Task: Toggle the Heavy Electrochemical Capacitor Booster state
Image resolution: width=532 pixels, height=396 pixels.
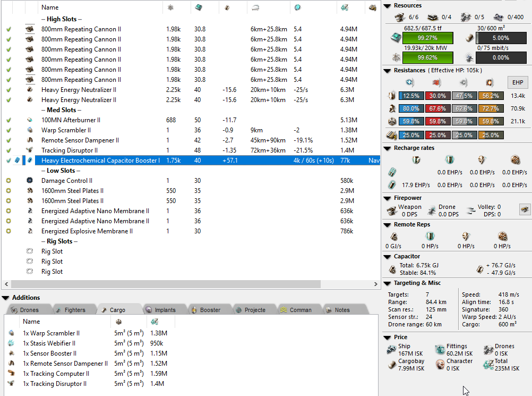Action: click(8, 161)
